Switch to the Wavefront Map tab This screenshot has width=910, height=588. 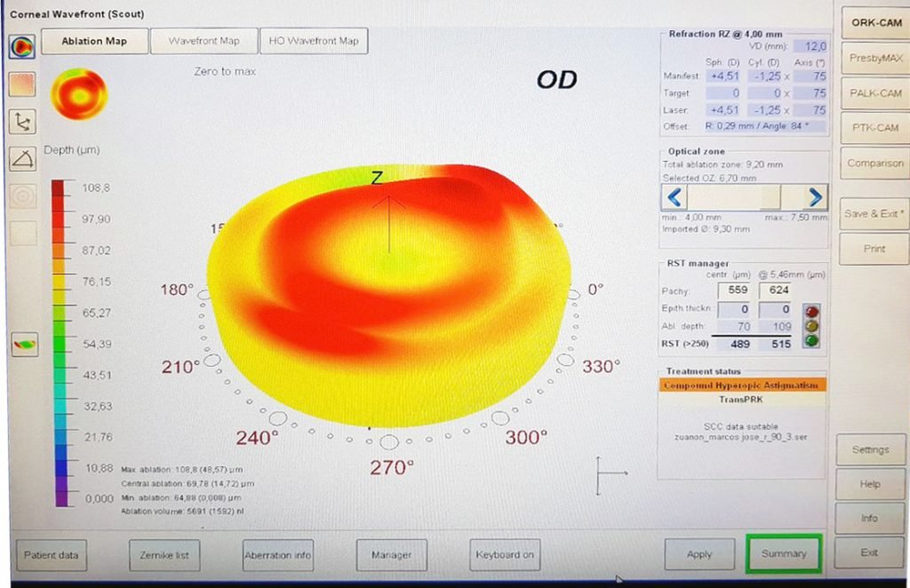(x=204, y=41)
